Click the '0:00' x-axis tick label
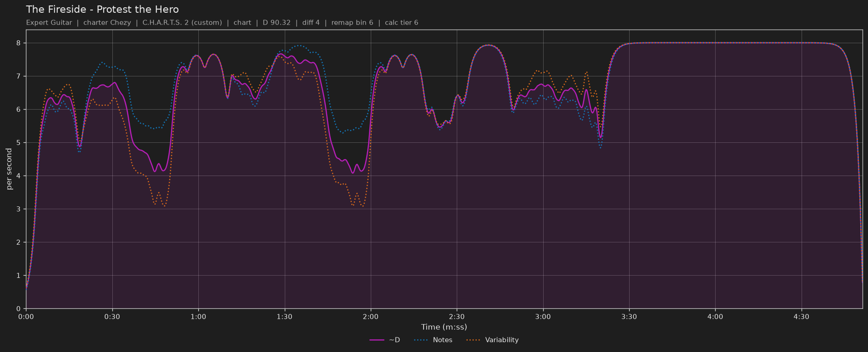This screenshot has width=868, height=352. pyautogui.click(x=26, y=317)
